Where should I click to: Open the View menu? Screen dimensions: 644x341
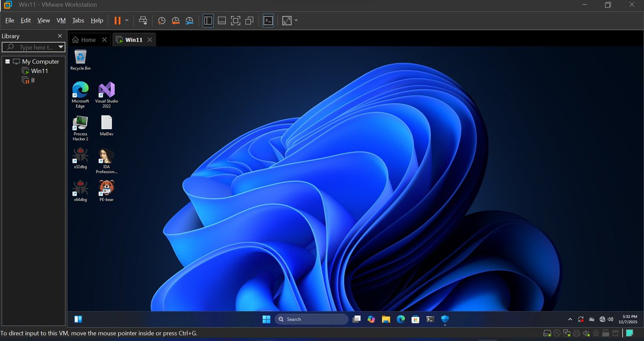pyautogui.click(x=43, y=20)
